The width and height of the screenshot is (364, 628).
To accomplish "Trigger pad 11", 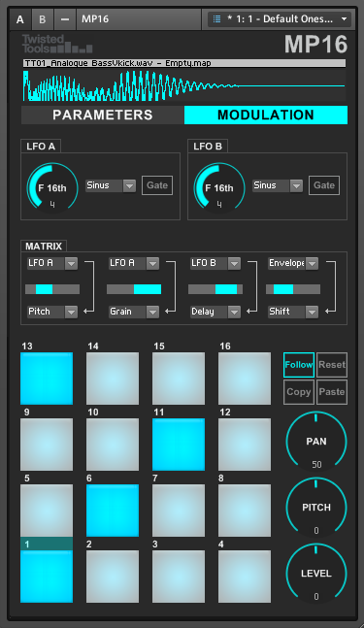I will coord(179,445).
